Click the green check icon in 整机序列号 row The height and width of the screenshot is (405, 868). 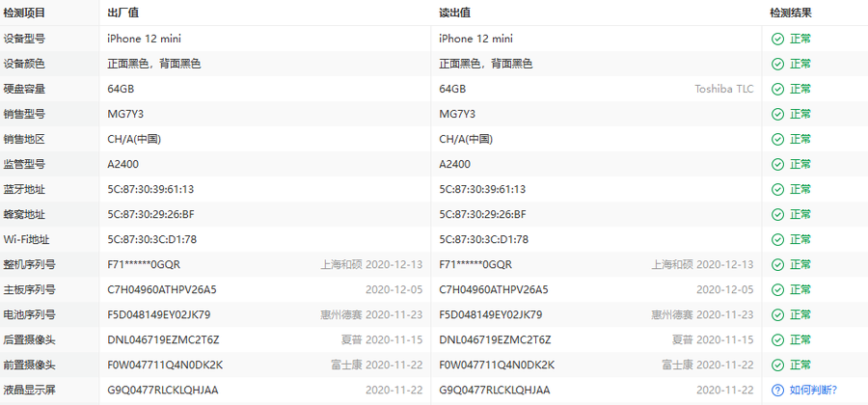point(777,264)
